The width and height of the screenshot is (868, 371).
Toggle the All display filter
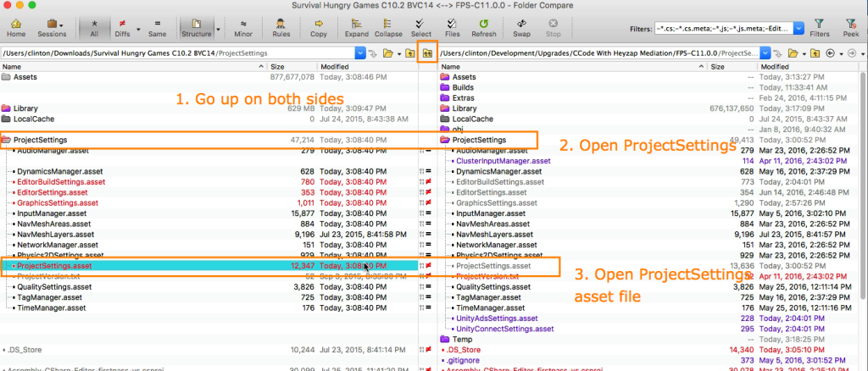(x=94, y=28)
